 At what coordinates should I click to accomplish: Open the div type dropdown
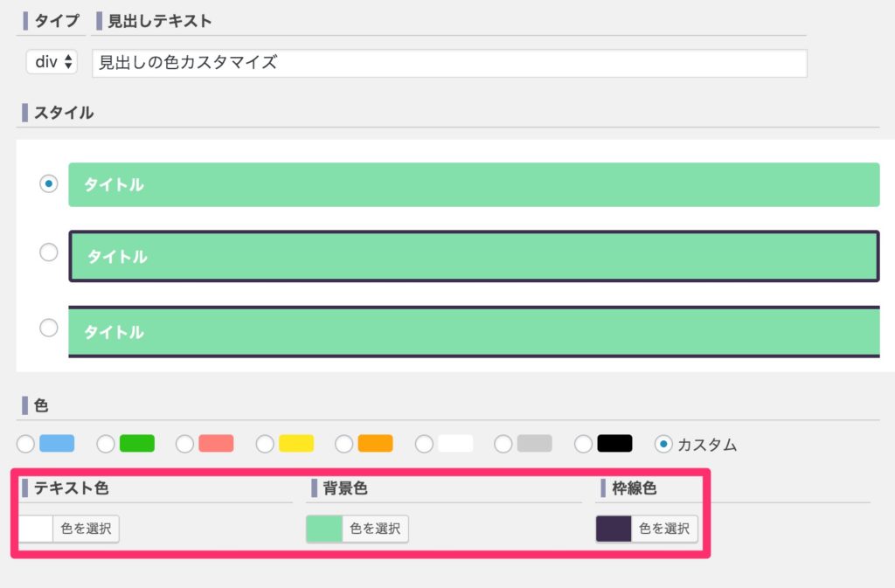click(x=52, y=63)
